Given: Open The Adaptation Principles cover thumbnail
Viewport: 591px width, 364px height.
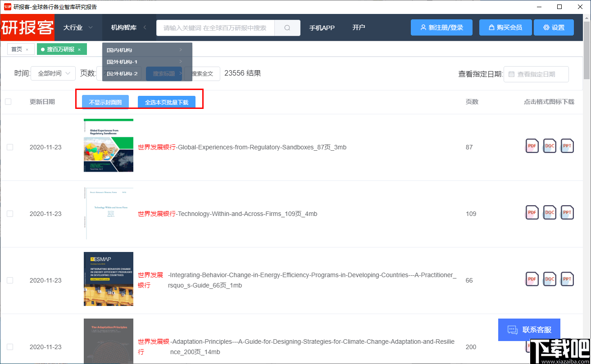Looking at the screenshot, I should [109, 341].
